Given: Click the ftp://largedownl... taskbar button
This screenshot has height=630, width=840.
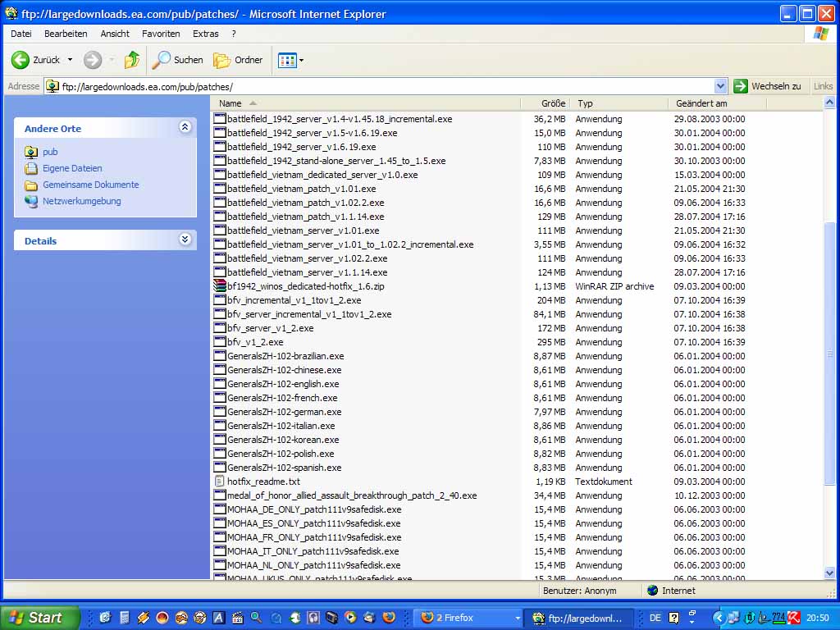Looking at the screenshot, I should [578, 618].
